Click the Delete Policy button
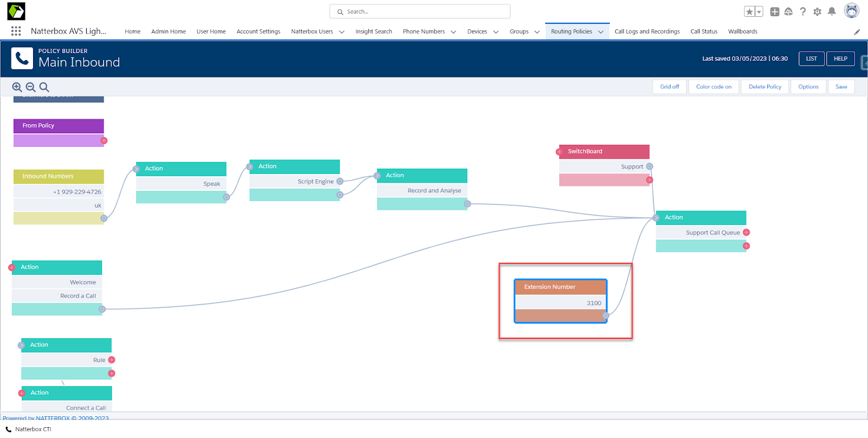 tap(765, 87)
